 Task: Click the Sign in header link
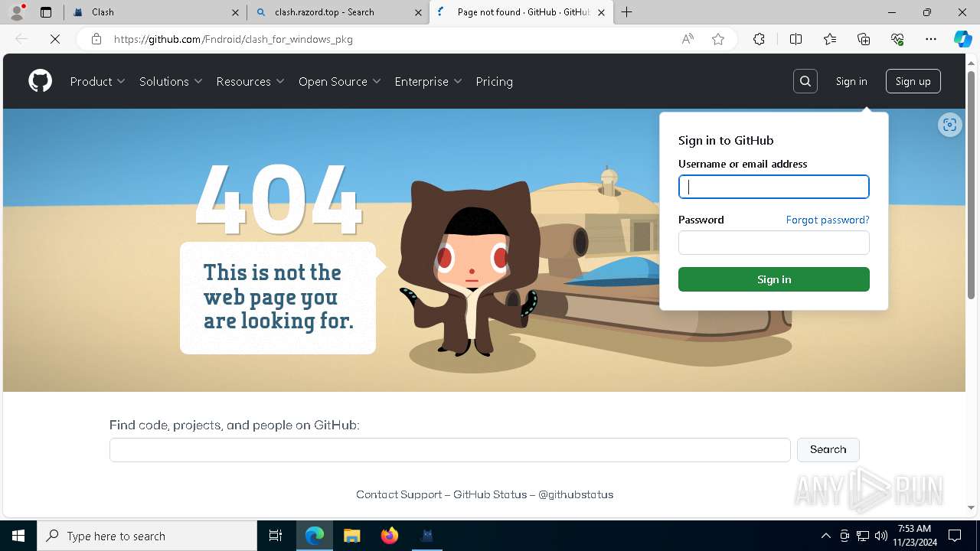coord(851,81)
